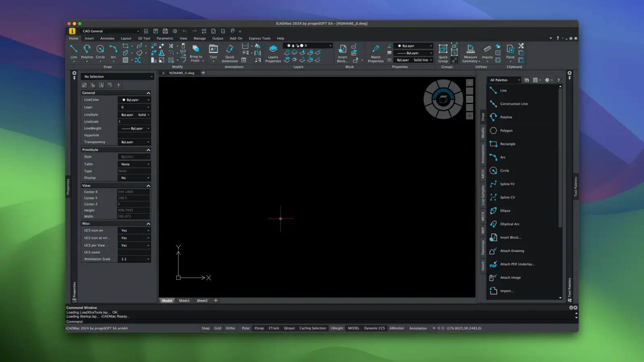The image size is (644, 362).
Task: Open the All Palettes dropdown
Action: (x=504, y=80)
